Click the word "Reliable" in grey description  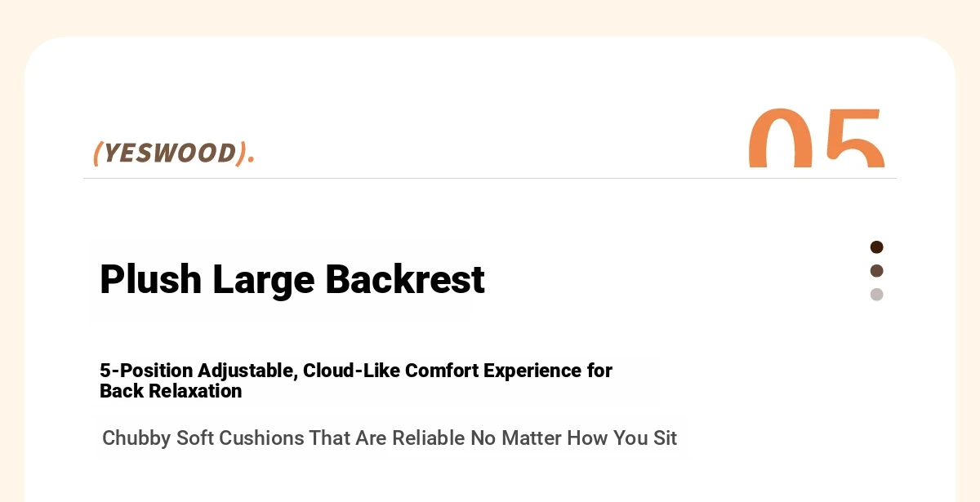(429, 438)
